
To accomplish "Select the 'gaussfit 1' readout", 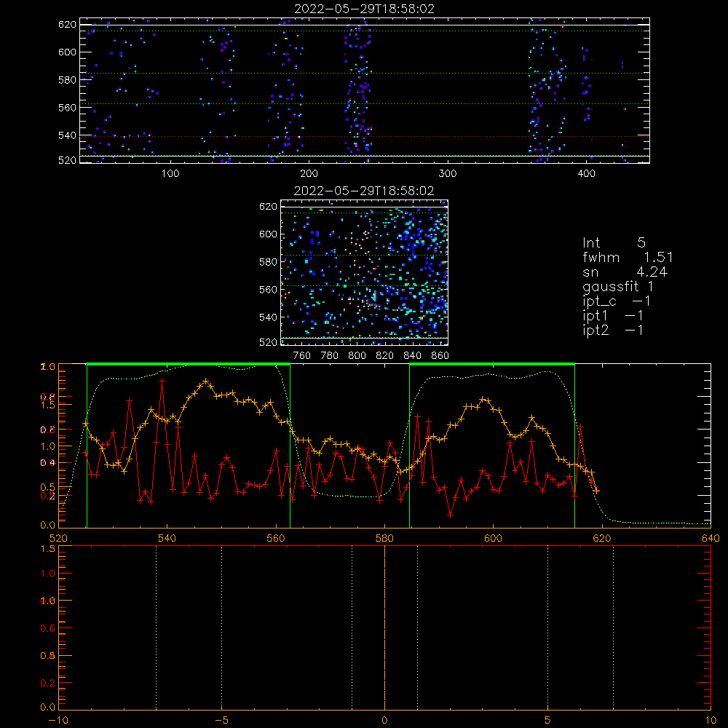I will click(618, 286).
